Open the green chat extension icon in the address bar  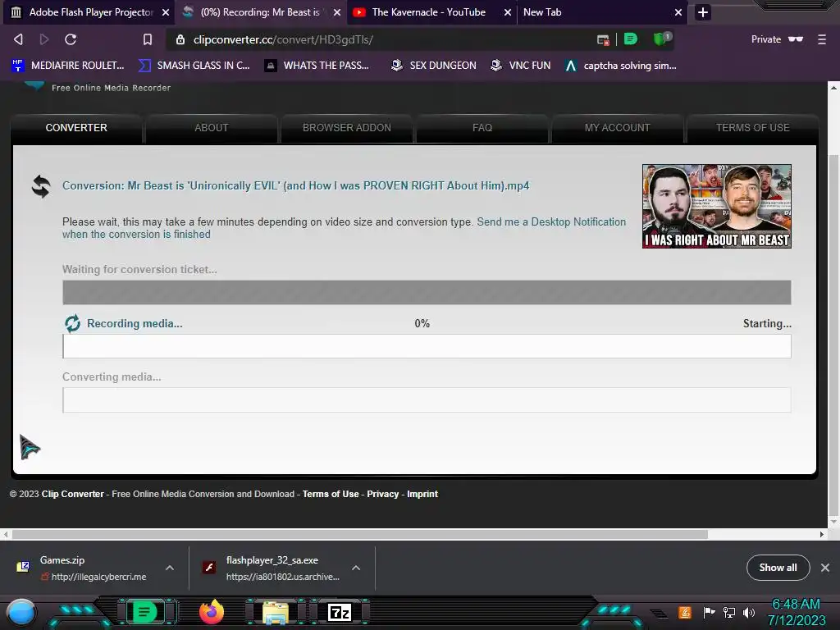631,39
